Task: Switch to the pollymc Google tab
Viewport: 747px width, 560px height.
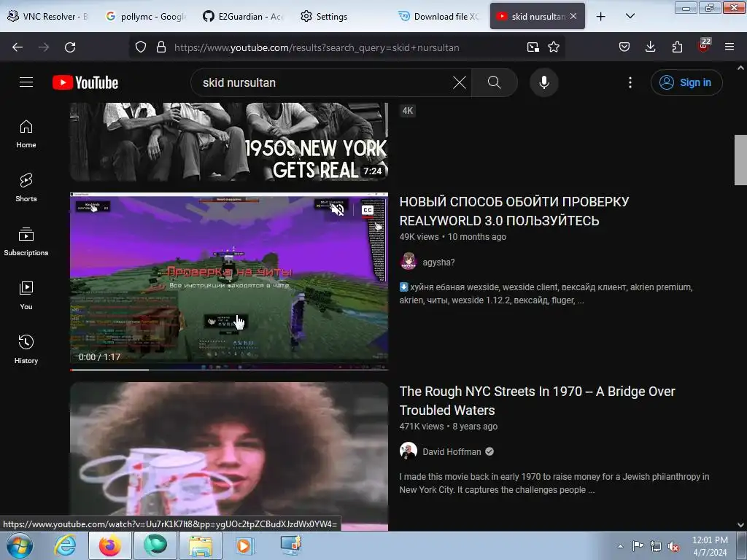Action: point(145,16)
